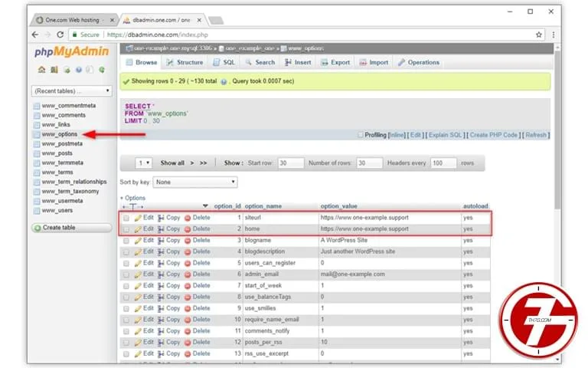Switch to the Browse tab
This screenshot has height=368, width=588.
click(x=142, y=62)
